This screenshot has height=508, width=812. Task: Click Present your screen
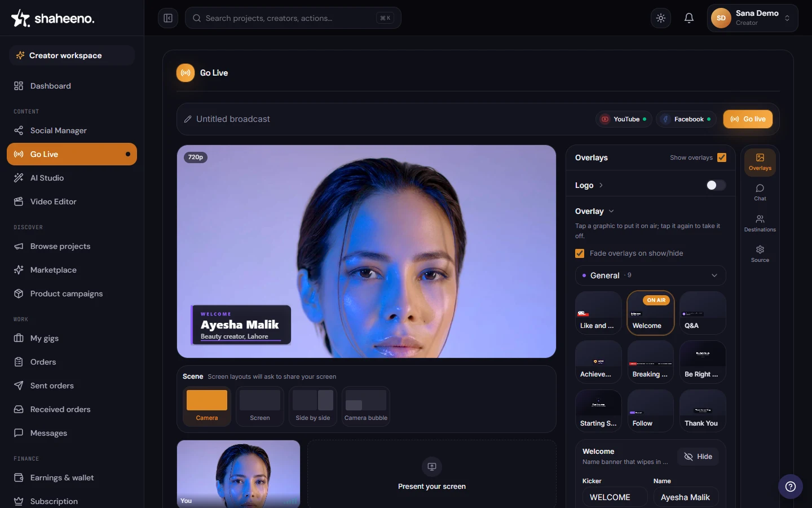[432, 474]
